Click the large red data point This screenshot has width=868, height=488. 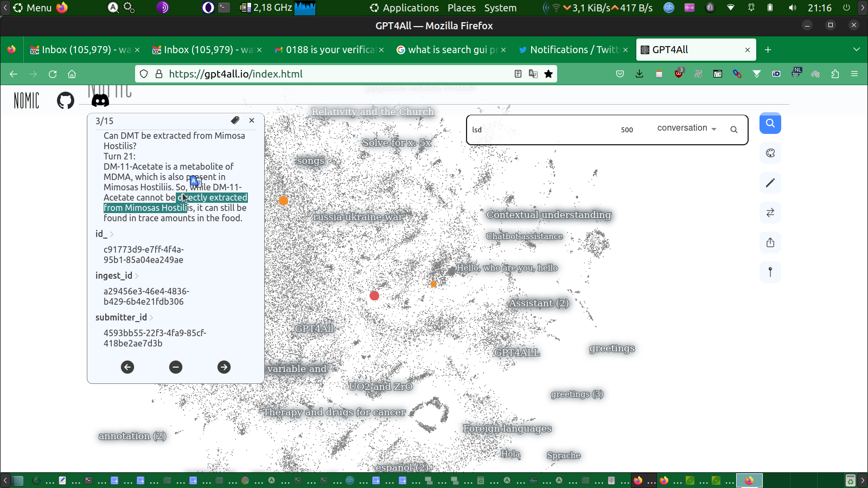[374, 296]
